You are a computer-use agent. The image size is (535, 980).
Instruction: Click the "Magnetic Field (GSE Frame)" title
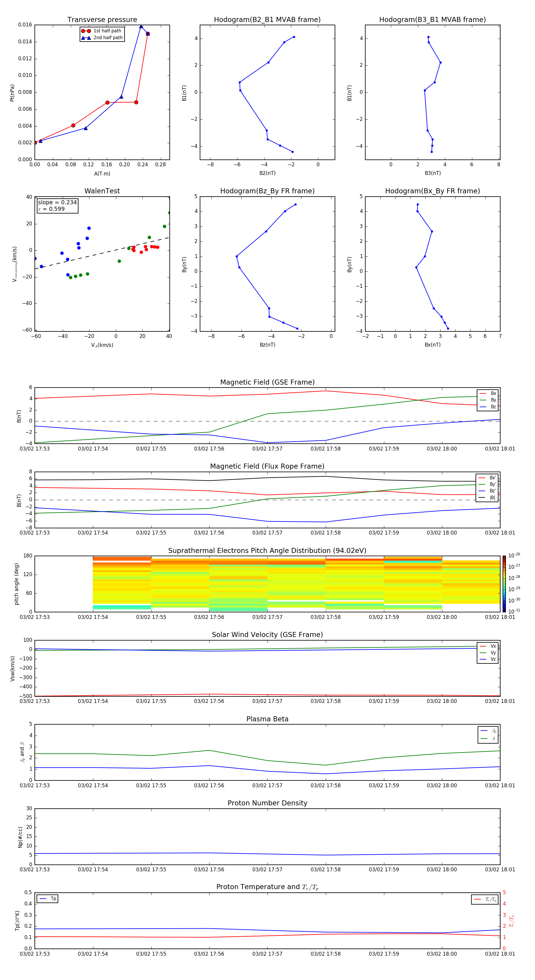267,382
